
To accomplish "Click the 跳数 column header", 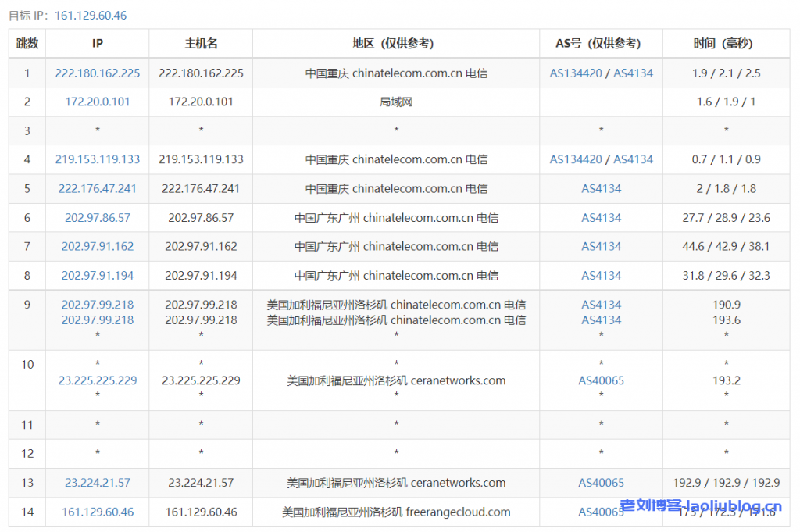I will (27, 44).
